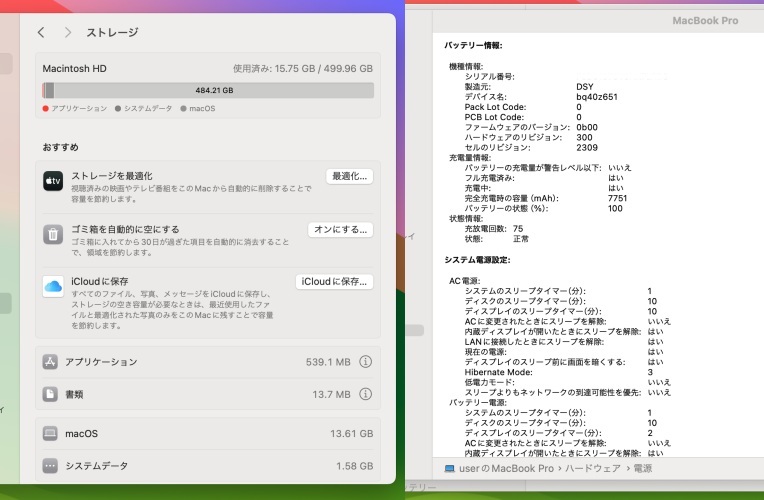Click the full charge capacity 7751
Screen dimensions: 764x500
tap(617, 198)
